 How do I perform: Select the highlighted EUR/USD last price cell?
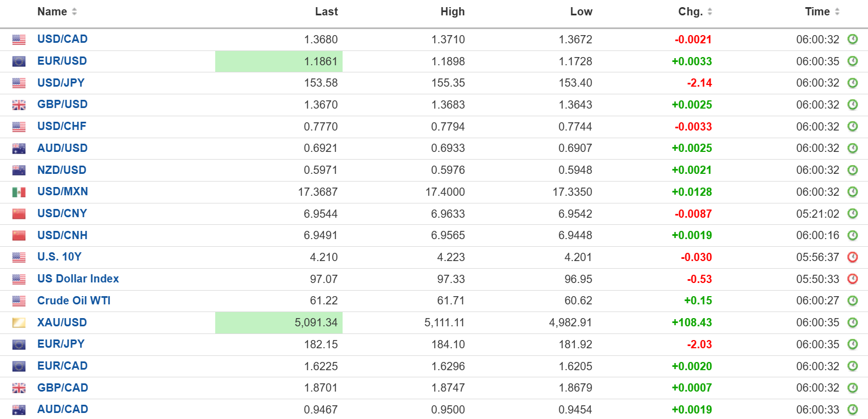click(x=279, y=61)
